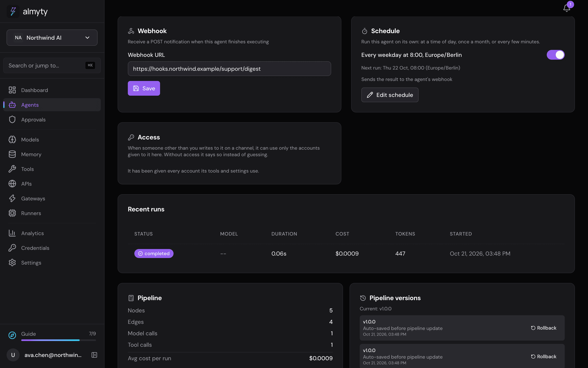Focus the Search or jump to field
The width and height of the screenshot is (588, 368).
coord(52,65)
